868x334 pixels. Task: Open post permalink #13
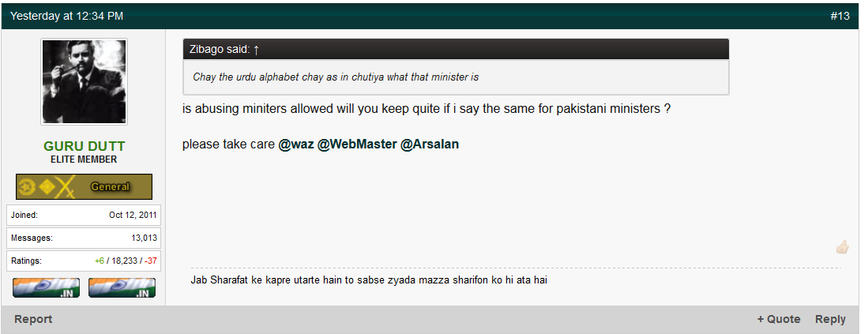(840, 16)
